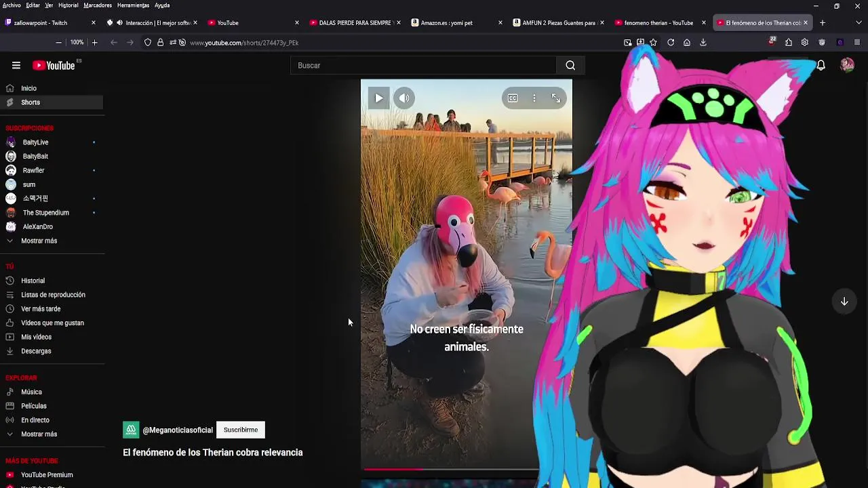Click the browser URL address bar
The height and width of the screenshot is (488, 868).
400,43
